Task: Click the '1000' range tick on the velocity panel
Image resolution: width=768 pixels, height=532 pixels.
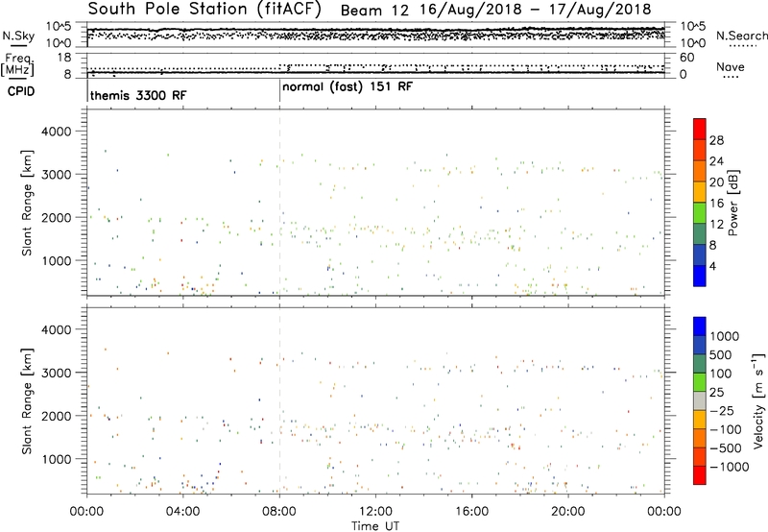Action: (x=56, y=459)
